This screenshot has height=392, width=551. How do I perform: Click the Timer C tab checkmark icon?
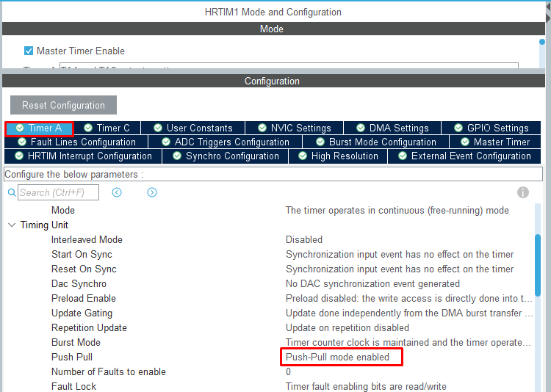tap(88, 128)
